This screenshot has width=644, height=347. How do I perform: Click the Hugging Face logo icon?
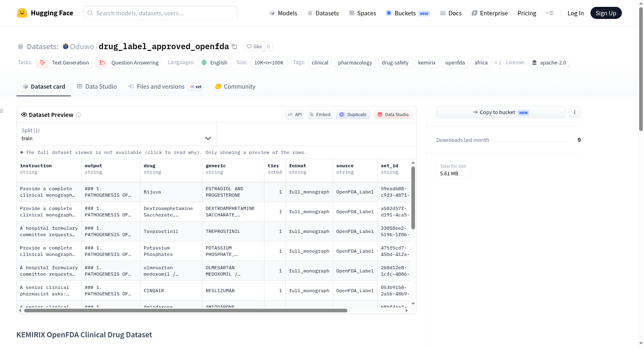22,13
